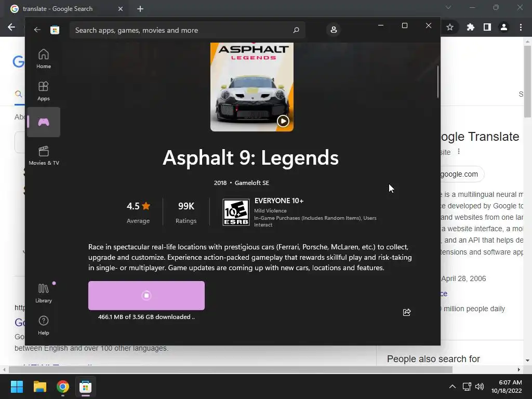
Task: Open volume control in system tray
Action: coord(480,387)
